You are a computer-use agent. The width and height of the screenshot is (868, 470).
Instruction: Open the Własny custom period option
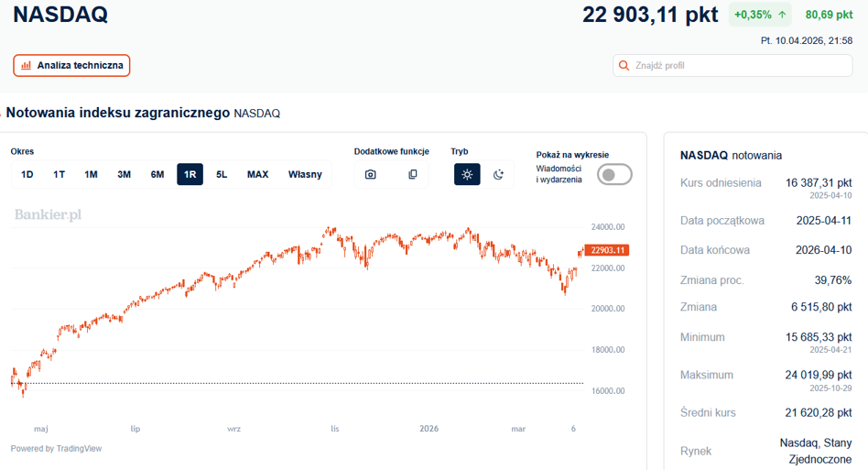click(x=305, y=174)
